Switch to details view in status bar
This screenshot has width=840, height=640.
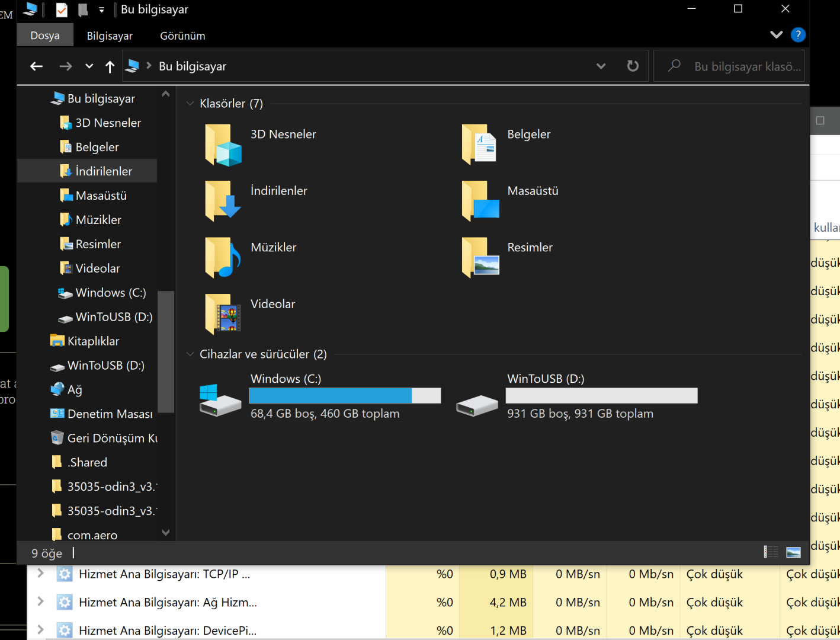click(771, 552)
